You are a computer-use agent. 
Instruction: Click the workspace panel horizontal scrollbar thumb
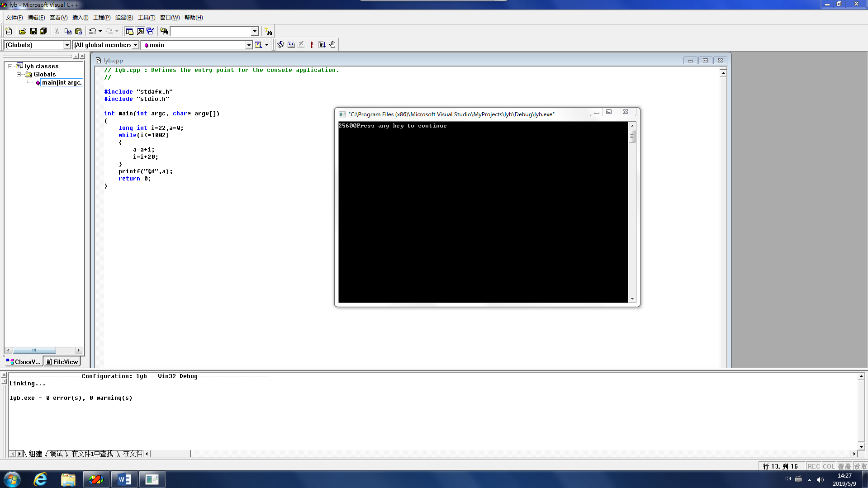[34, 350]
